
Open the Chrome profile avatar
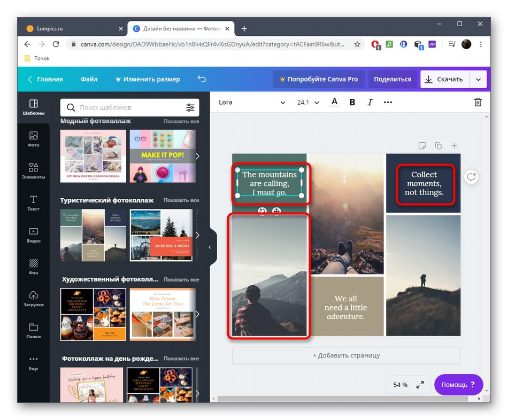pyautogui.click(x=466, y=44)
